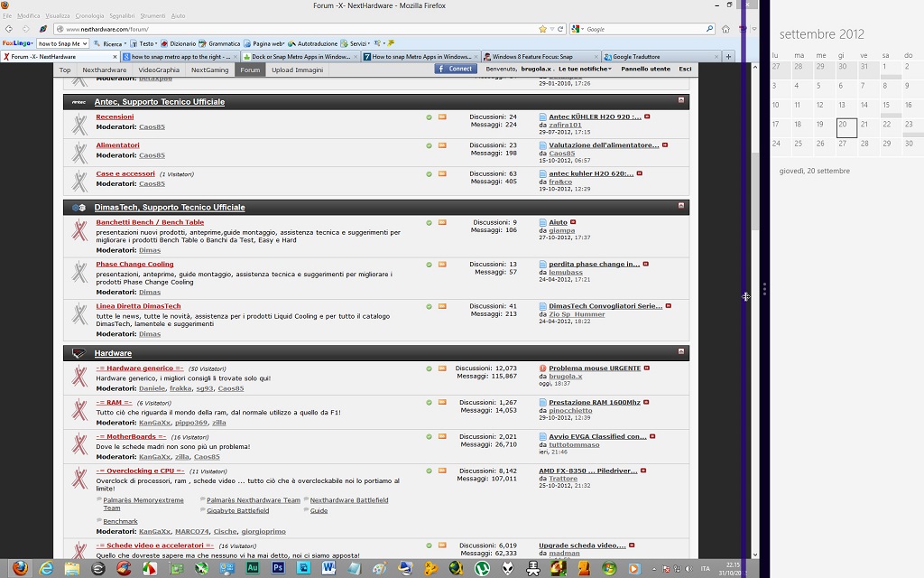
Task: Open the Upload Immagini site tab
Action: pos(297,70)
